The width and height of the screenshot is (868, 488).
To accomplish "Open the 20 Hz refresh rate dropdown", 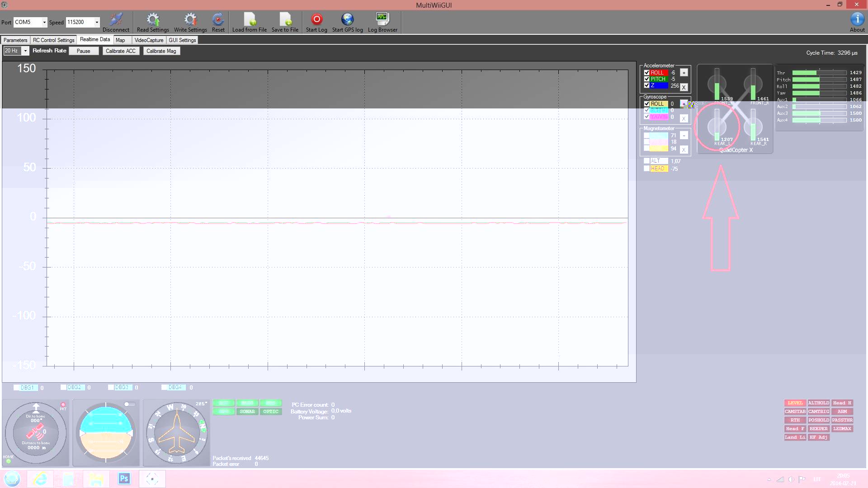I will pos(25,51).
